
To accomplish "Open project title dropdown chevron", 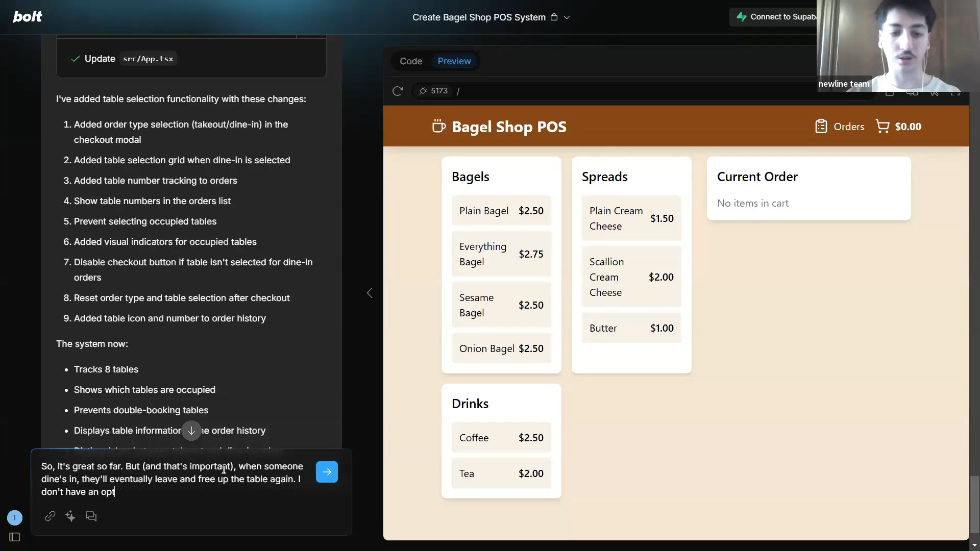I will tap(567, 17).
